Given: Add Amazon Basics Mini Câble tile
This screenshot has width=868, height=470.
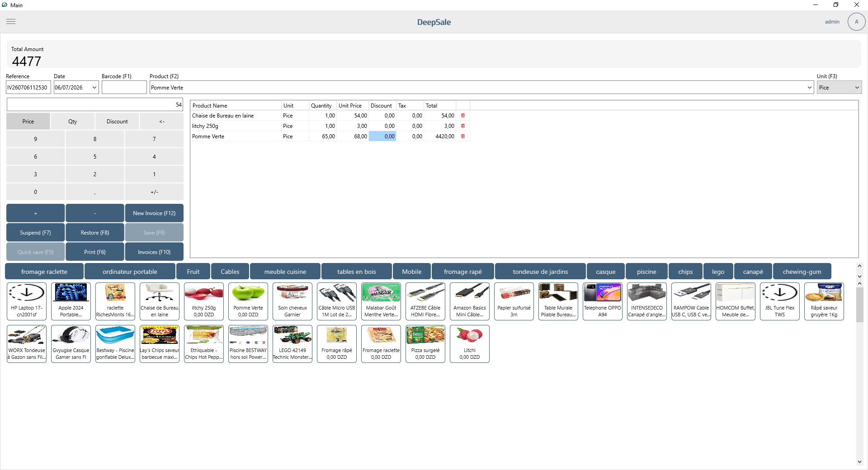Looking at the screenshot, I should pyautogui.click(x=470, y=301).
